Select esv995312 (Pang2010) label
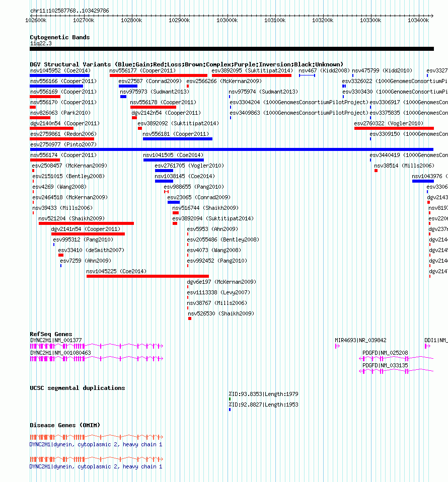The image size is (448, 482). [83, 239]
